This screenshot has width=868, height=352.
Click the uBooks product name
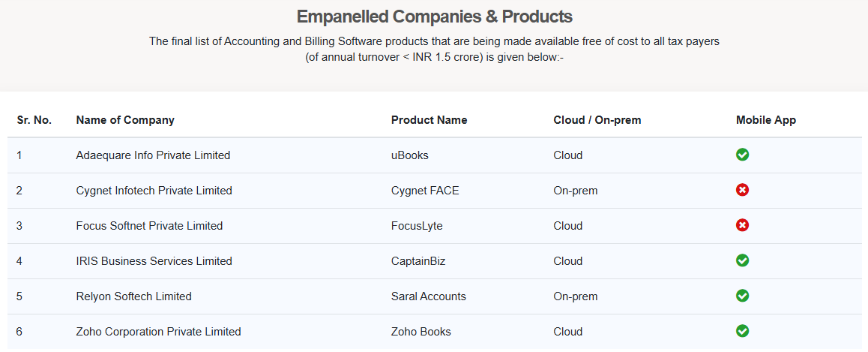(410, 155)
